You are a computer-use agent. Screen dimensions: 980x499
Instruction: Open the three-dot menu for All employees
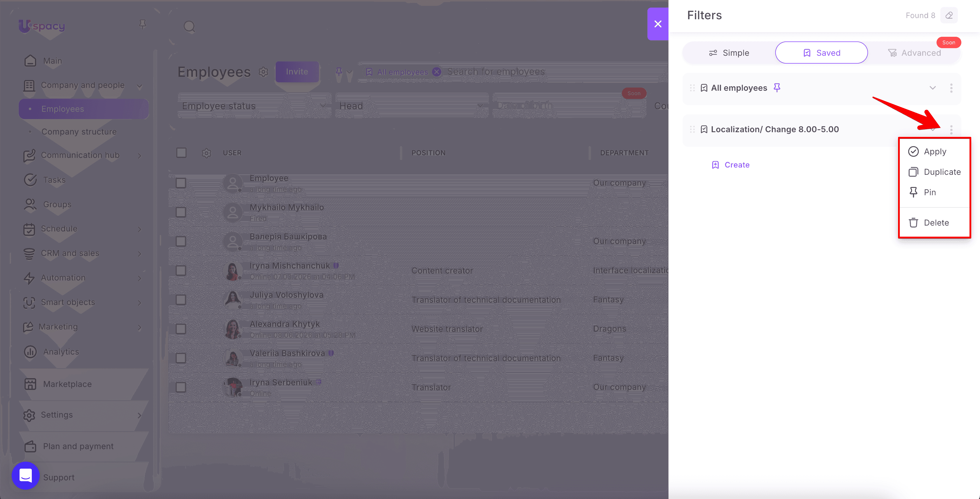[951, 88]
